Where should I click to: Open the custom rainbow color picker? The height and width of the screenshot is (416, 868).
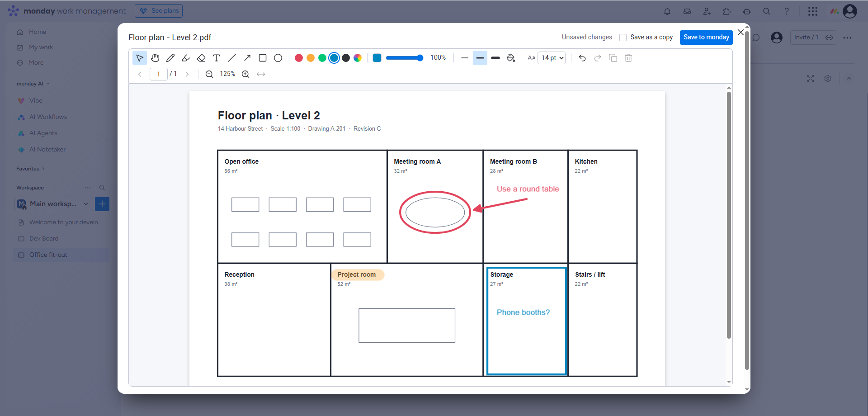(358, 58)
